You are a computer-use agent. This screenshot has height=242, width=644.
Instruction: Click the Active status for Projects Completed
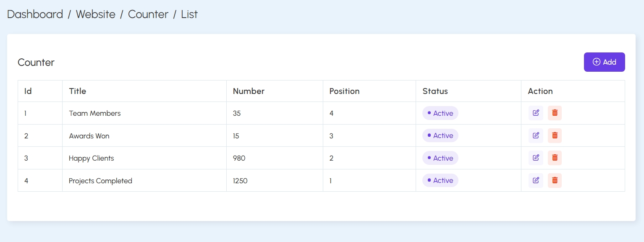click(x=440, y=180)
